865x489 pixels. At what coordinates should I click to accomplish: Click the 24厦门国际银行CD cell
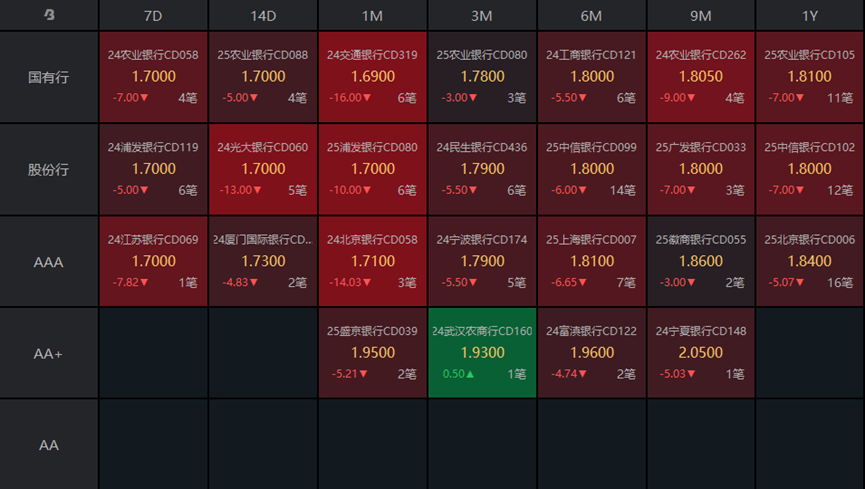coord(263,261)
